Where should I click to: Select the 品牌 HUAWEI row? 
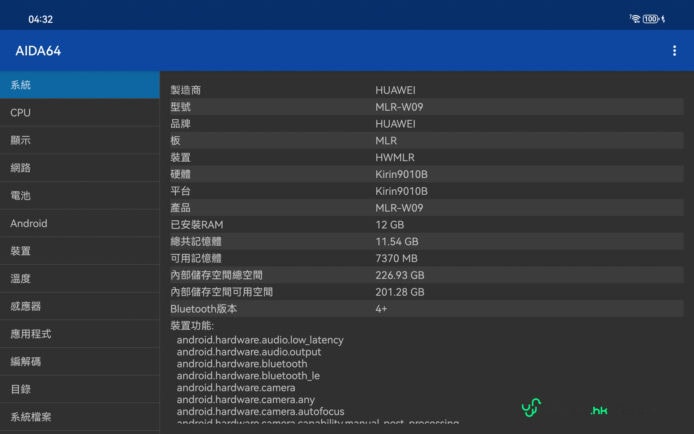tap(427, 124)
